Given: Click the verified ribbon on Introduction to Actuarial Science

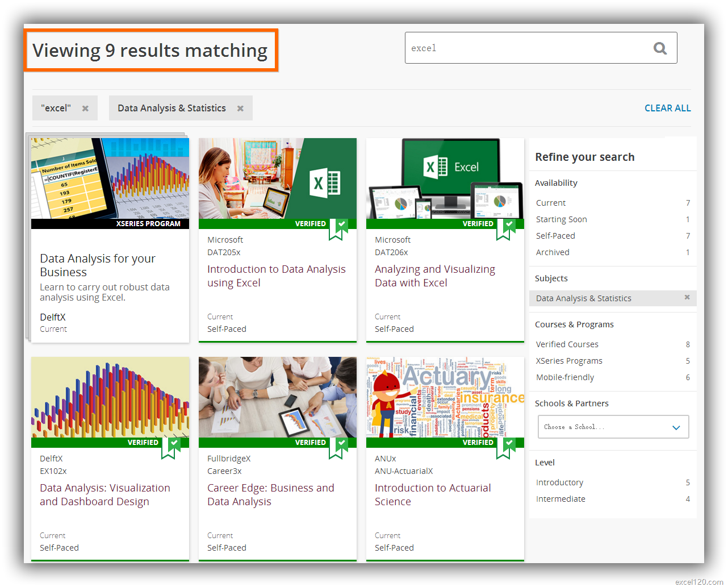Looking at the screenshot, I should click(506, 448).
